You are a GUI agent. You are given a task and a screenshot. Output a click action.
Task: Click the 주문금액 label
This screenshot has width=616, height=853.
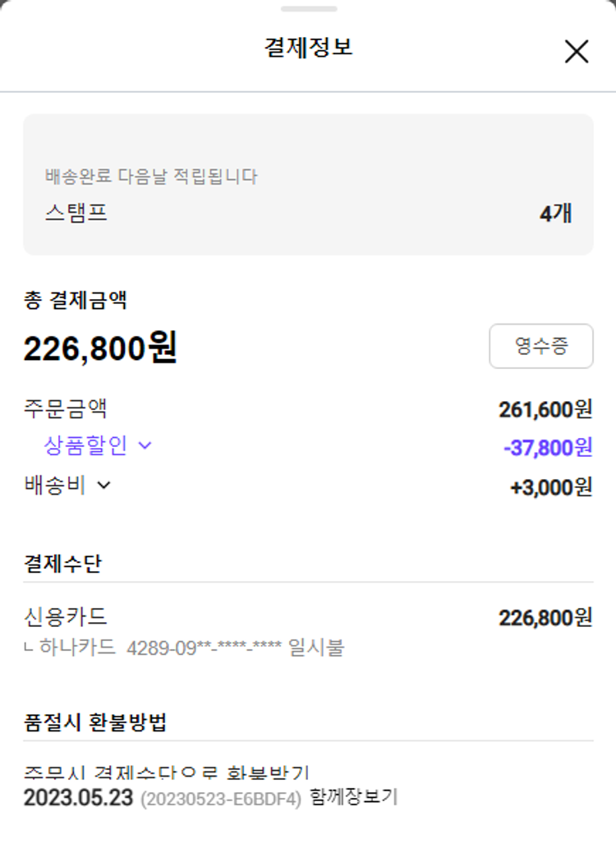click(66, 408)
